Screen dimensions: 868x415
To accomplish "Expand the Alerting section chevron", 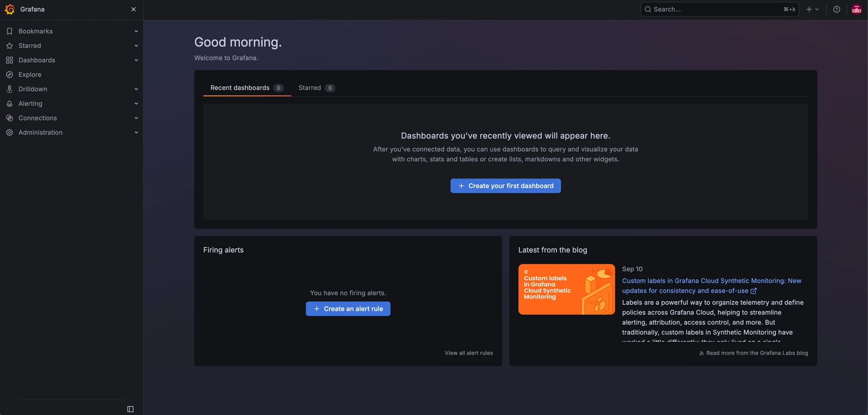I will click(x=136, y=103).
